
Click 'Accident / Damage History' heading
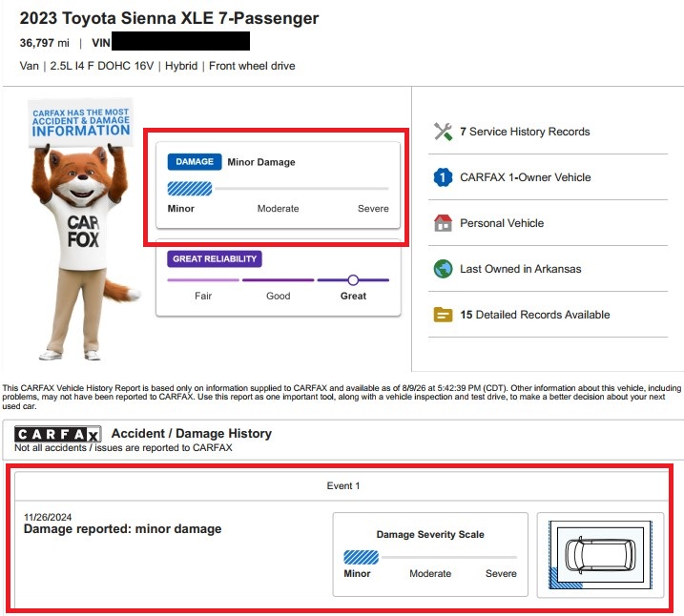192,433
